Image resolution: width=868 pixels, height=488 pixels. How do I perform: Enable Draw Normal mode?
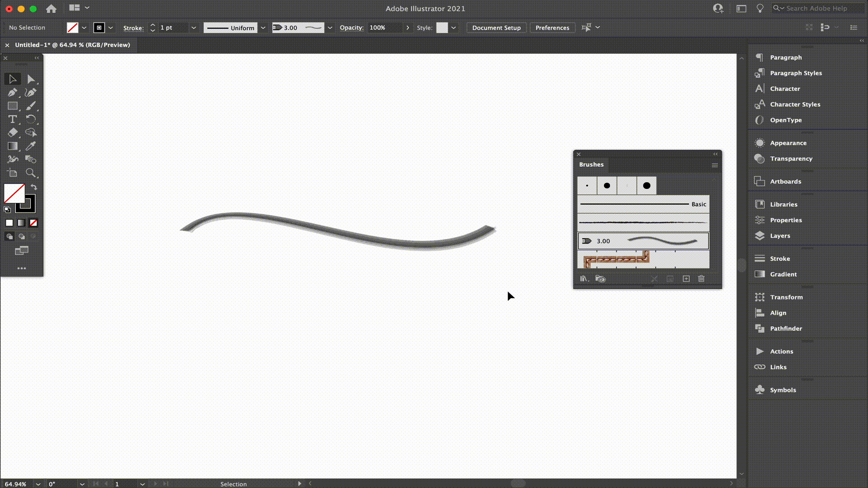(9, 236)
